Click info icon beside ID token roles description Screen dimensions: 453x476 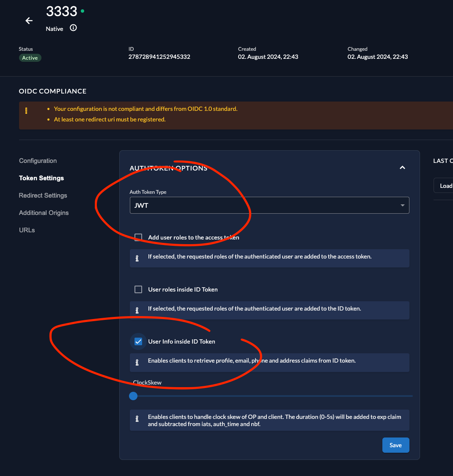pos(137,310)
